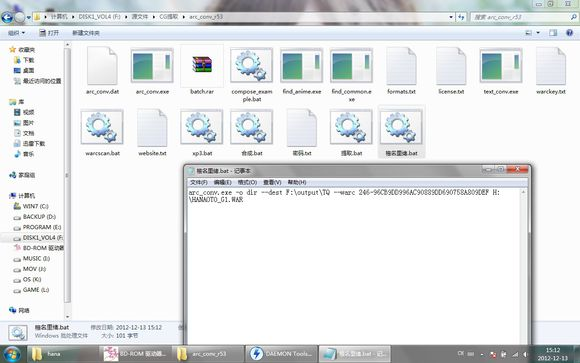Click the Notepad vertical scrollbar up arrow
The height and width of the screenshot is (363, 580).
523,192
